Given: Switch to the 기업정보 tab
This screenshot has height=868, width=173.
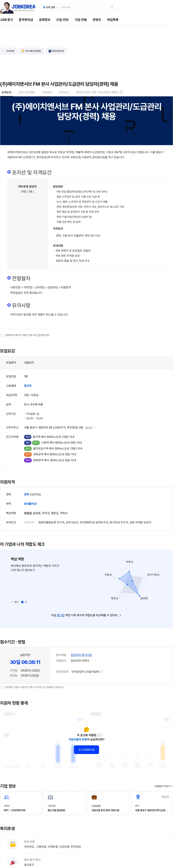Looking at the screenshot, I should click(x=47, y=92).
